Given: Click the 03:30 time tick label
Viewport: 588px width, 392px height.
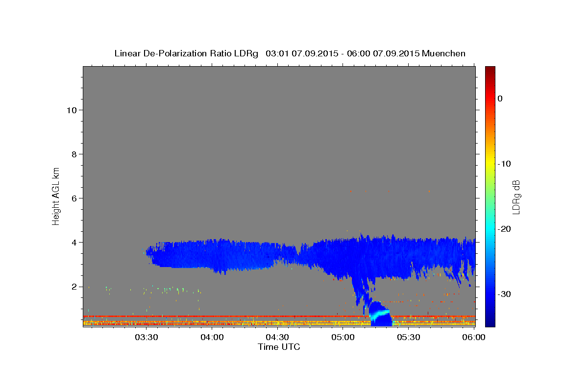Looking at the screenshot, I should pos(147,337).
